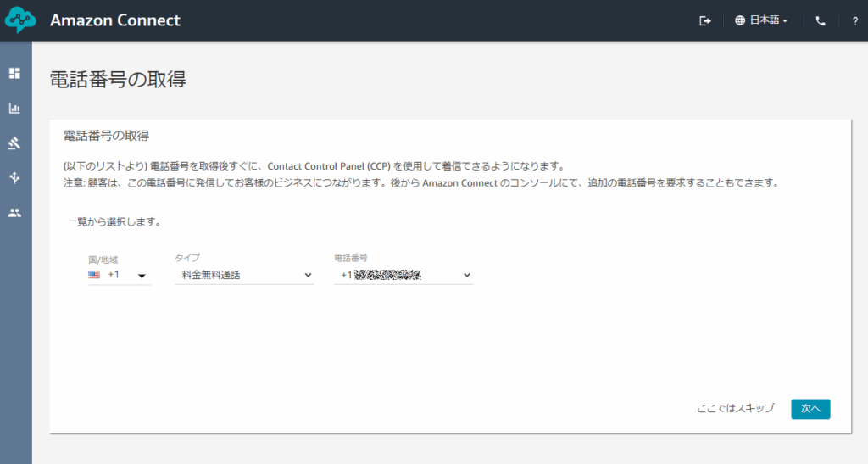868x464 pixels.
Task: Click the globe icon beside 日本語
Action: point(740,20)
